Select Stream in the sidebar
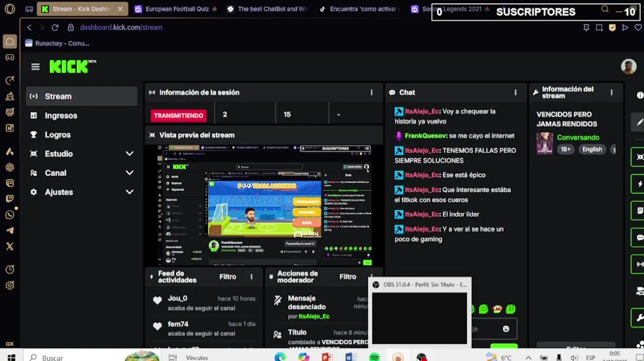Viewport: 644px width, 361px height. 82,96
